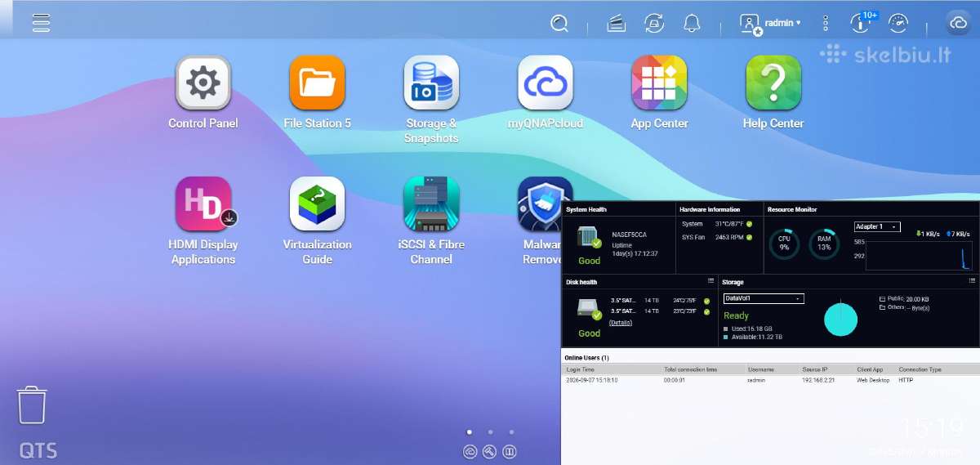This screenshot has height=465, width=980.
Task: Open system info icon with 10+ badge
Action: coord(862,22)
